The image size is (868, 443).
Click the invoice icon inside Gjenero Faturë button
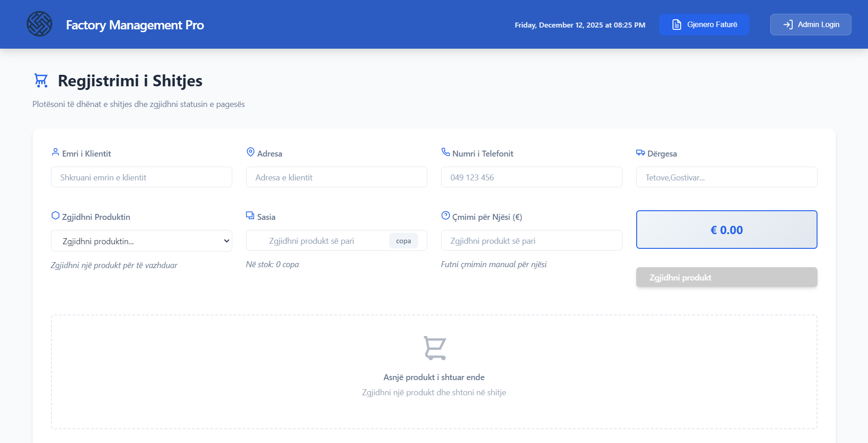[676, 24]
